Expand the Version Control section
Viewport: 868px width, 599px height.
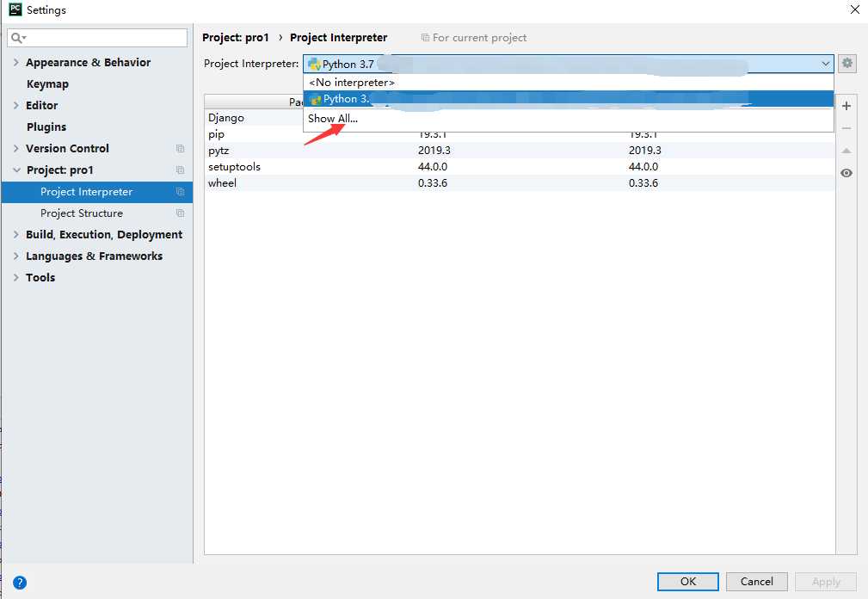pos(16,148)
